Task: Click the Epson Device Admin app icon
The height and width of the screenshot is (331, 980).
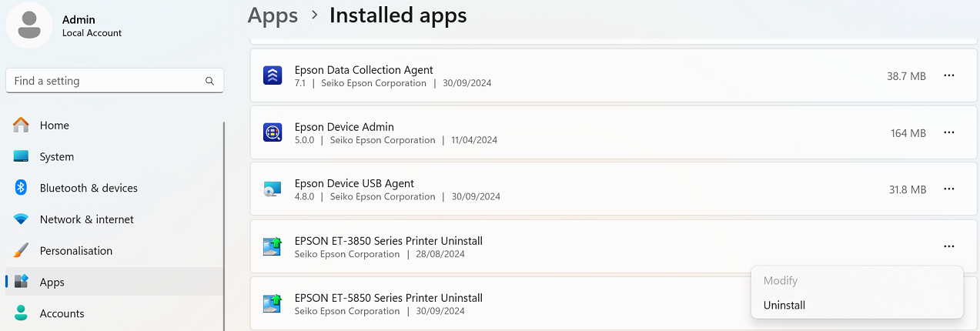Action: [273, 132]
